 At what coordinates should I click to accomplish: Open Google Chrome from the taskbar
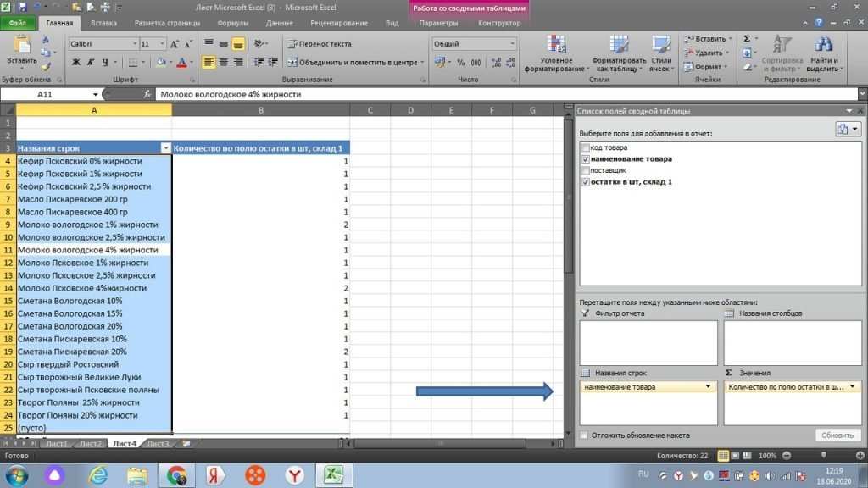point(176,476)
